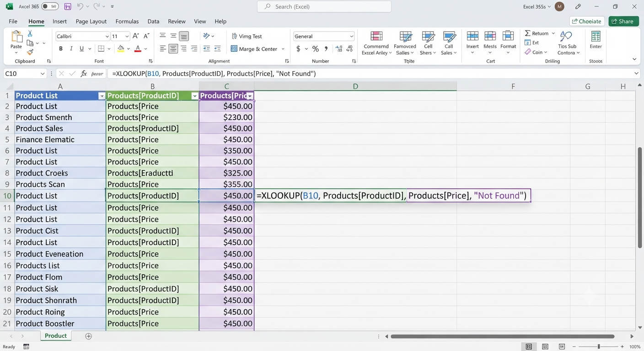Click the red font color A
Screen dimensions: 644x351
click(x=138, y=49)
